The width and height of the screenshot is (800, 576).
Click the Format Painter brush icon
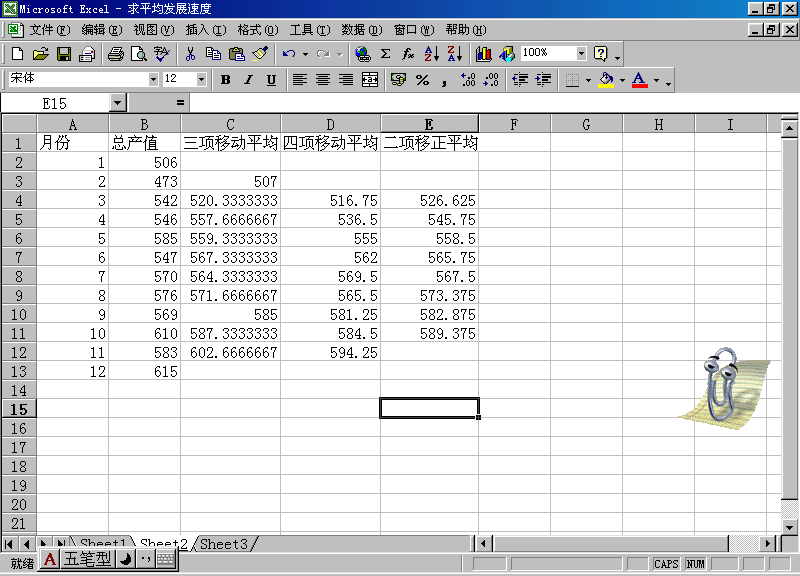(x=260, y=54)
